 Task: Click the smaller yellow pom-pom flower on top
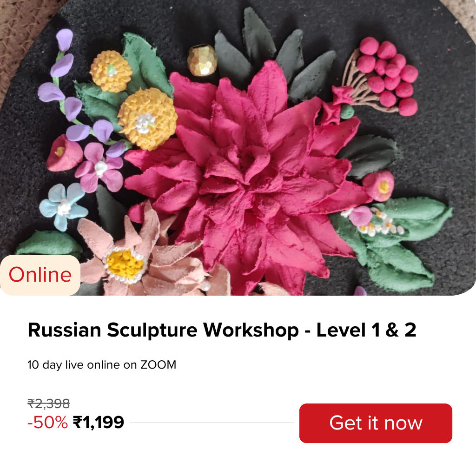tap(111, 71)
